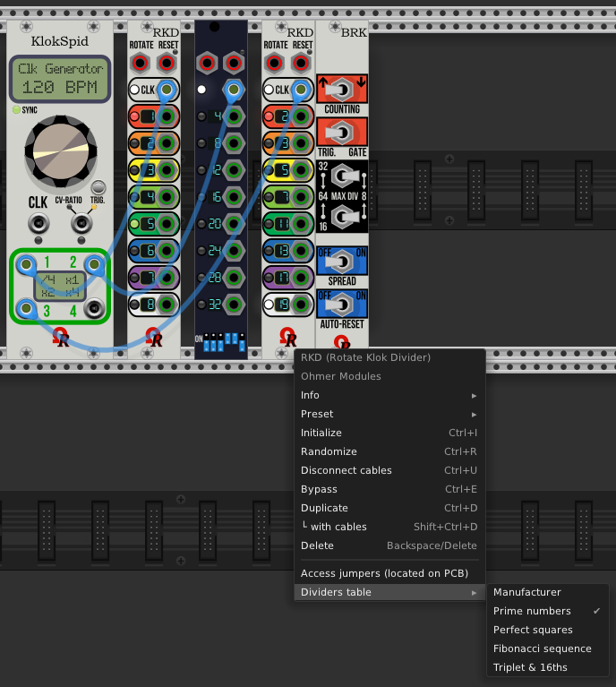
Task: Click the KlokSpid large BPM knob
Action: click(61, 151)
